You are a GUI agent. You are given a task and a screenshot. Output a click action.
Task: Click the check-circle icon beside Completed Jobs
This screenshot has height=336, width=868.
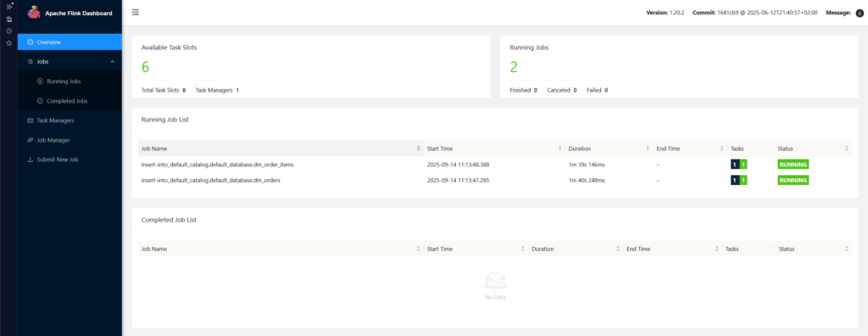(40, 101)
